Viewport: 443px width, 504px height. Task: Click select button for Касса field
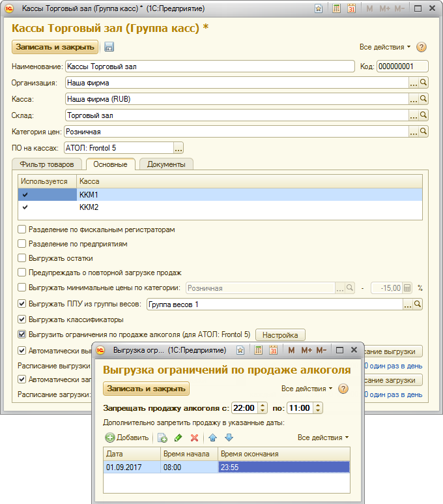click(414, 98)
